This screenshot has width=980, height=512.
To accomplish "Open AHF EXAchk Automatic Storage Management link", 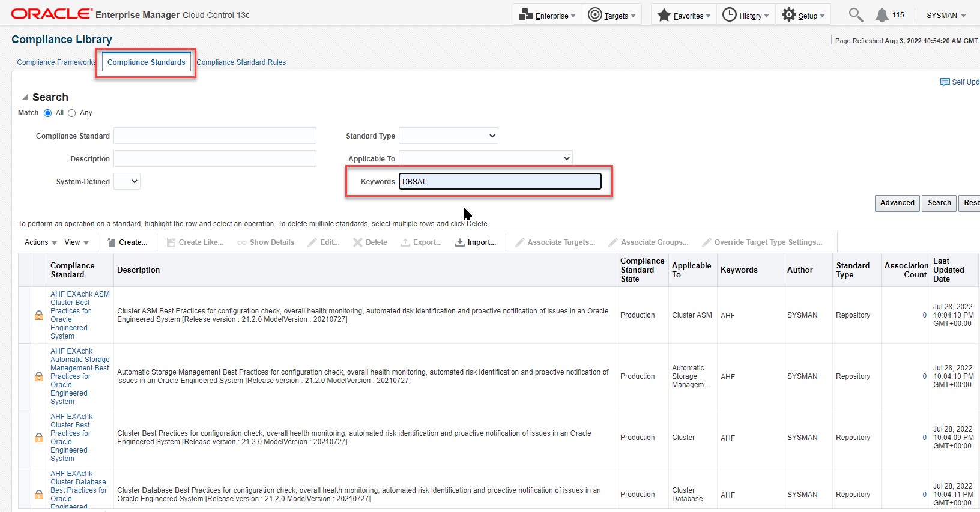I will pos(80,376).
